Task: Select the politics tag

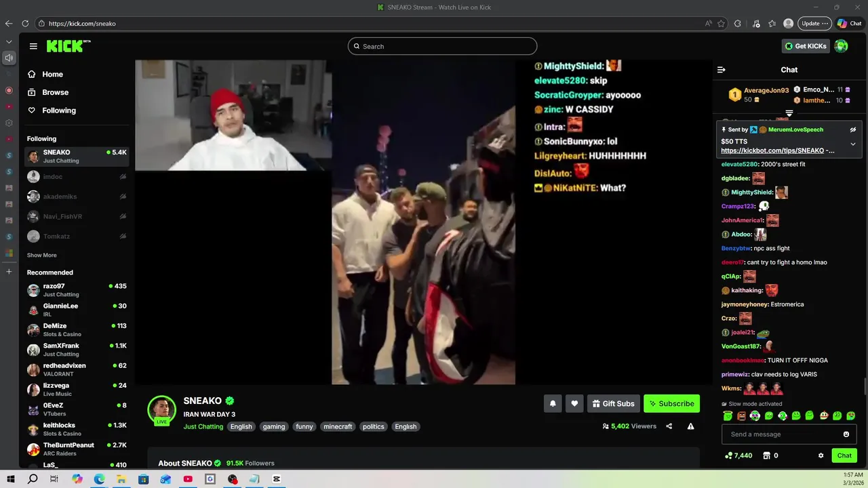Action: [x=374, y=426]
